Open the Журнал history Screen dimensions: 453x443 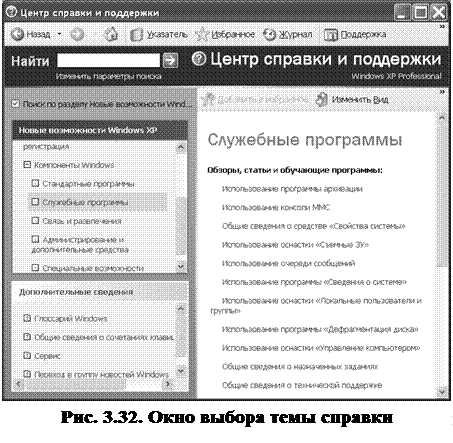click(x=288, y=34)
